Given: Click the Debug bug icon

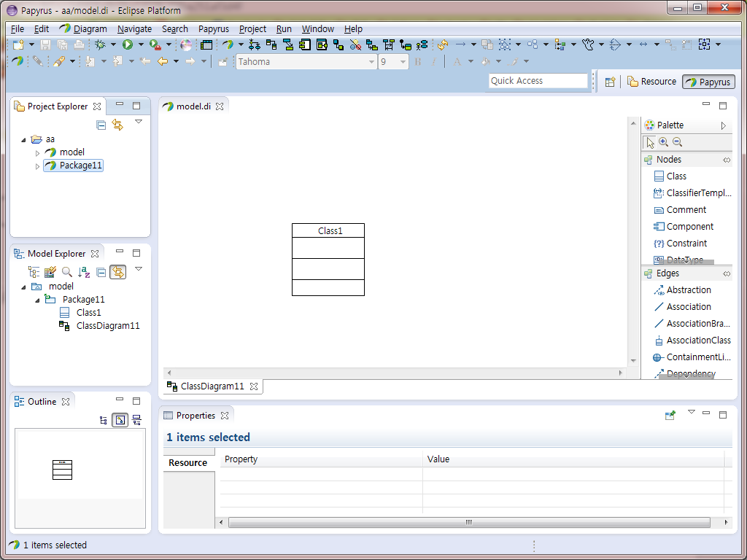Looking at the screenshot, I should (x=100, y=44).
